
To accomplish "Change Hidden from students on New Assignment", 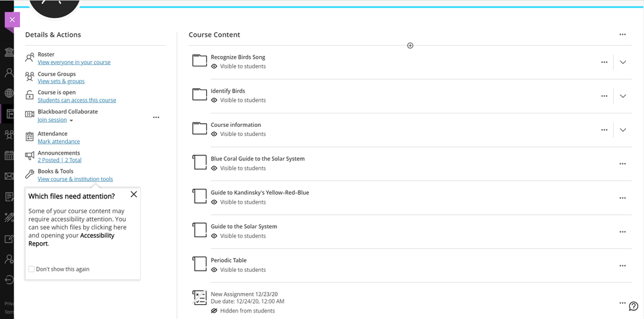I will (x=243, y=311).
